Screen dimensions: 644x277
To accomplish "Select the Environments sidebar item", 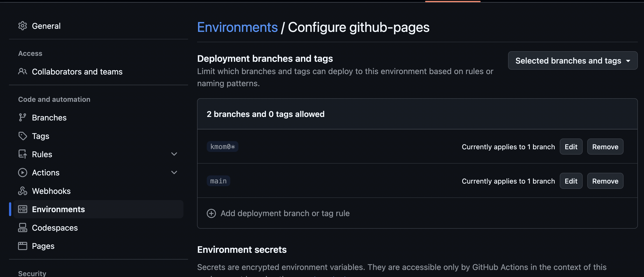I will pos(98,209).
